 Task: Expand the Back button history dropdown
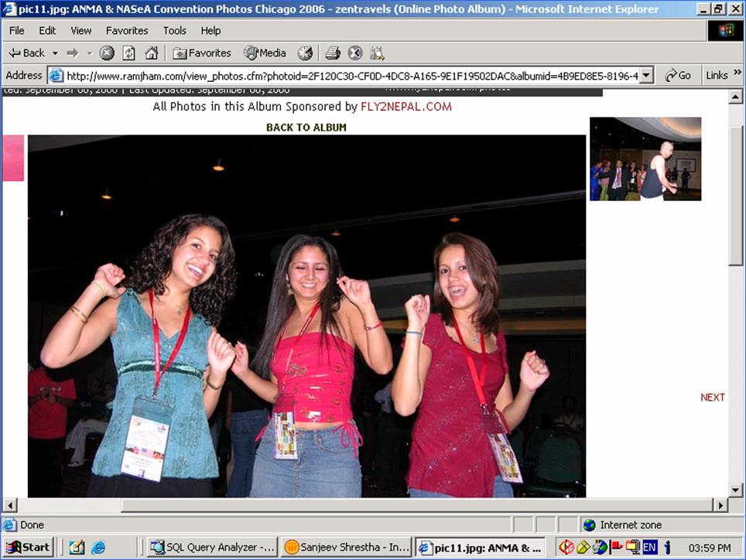pyautogui.click(x=55, y=53)
